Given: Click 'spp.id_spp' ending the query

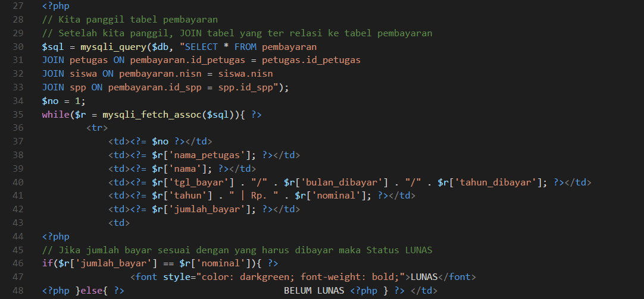Looking at the screenshot, I should [245, 87].
